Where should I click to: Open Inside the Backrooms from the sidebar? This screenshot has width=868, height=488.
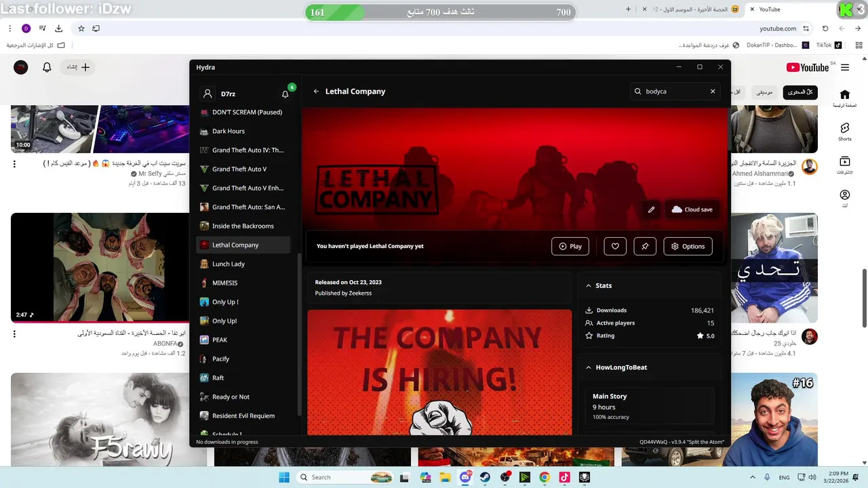(243, 226)
